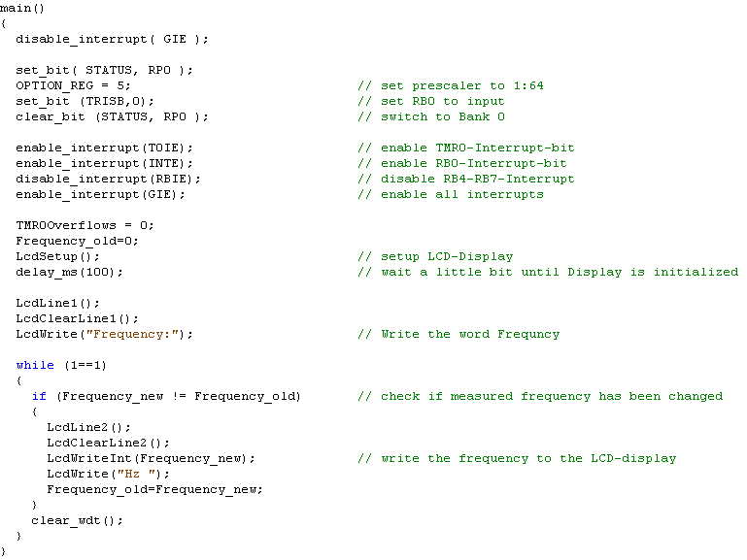The height and width of the screenshot is (560, 747).
Task: Click the clear_wdt() statement
Action: click(x=77, y=520)
